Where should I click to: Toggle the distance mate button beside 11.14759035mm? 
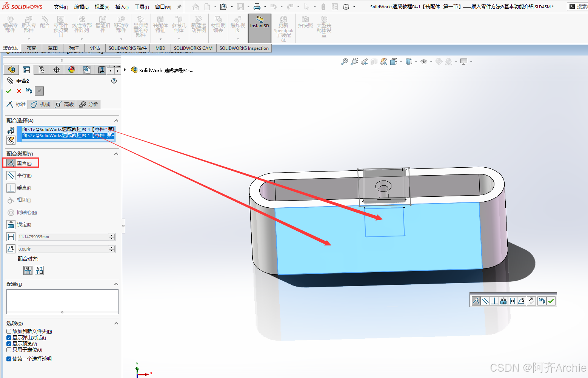(11, 237)
